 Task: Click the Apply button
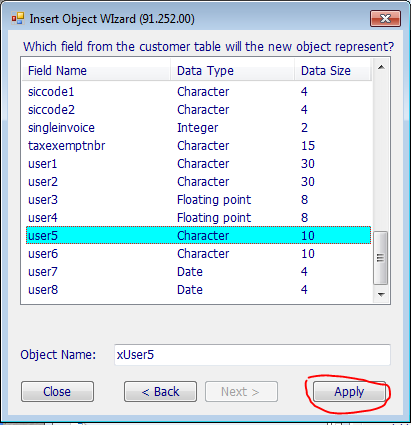click(x=349, y=391)
